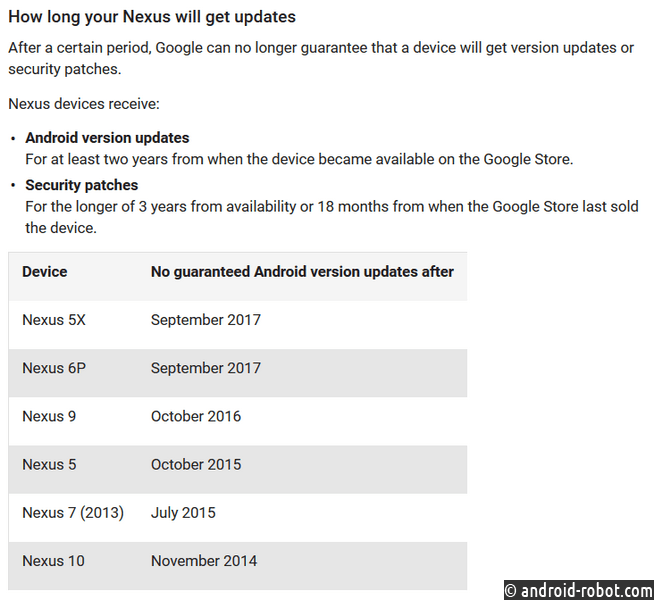Click the November 2014 date cell
The image size is (654, 600).
[x=204, y=561]
